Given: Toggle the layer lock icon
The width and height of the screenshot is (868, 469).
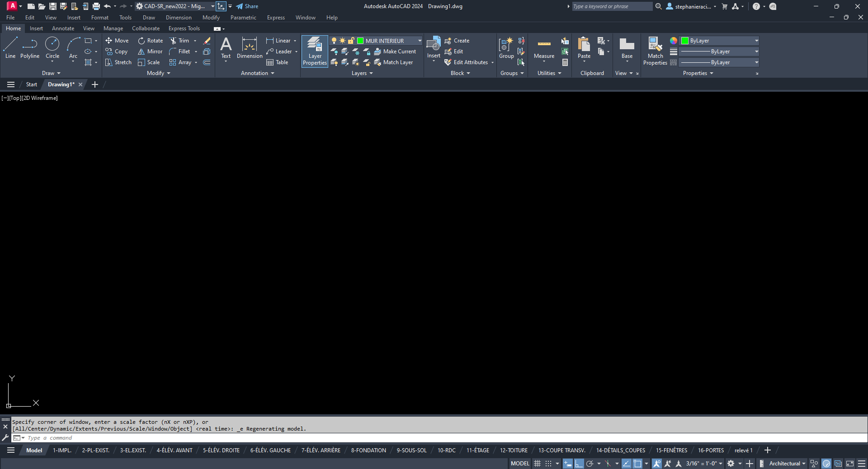Looking at the screenshot, I should (x=351, y=41).
